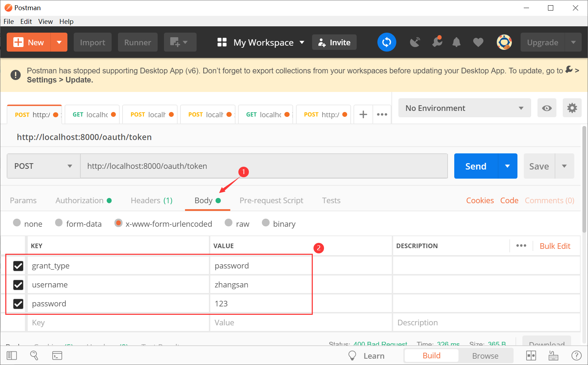Open the notifications bell icon
The width and height of the screenshot is (588, 365).
(x=456, y=42)
